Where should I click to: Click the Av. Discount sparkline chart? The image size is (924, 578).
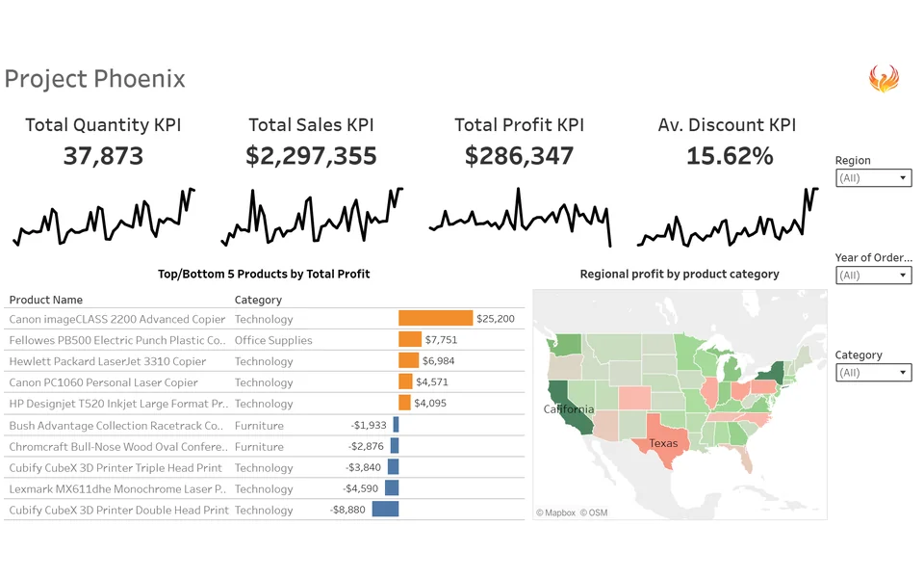pyautogui.click(x=728, y=217)
